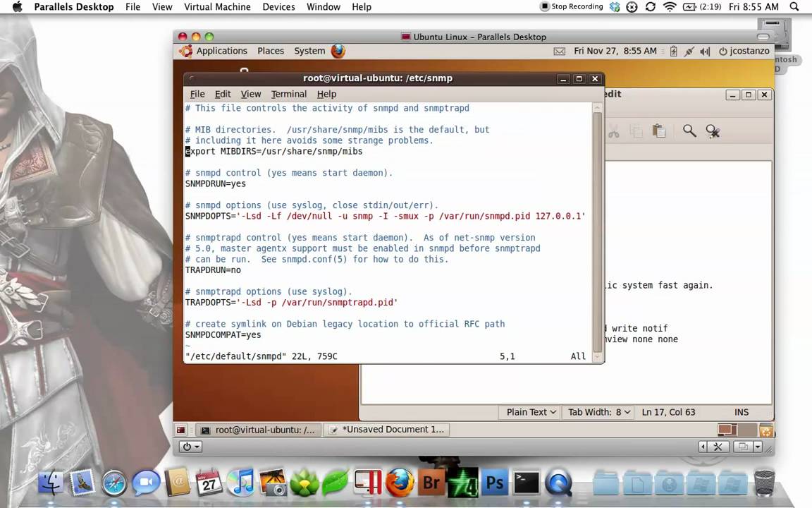Click the find magnifier icon in gedit

coord(689,131)
